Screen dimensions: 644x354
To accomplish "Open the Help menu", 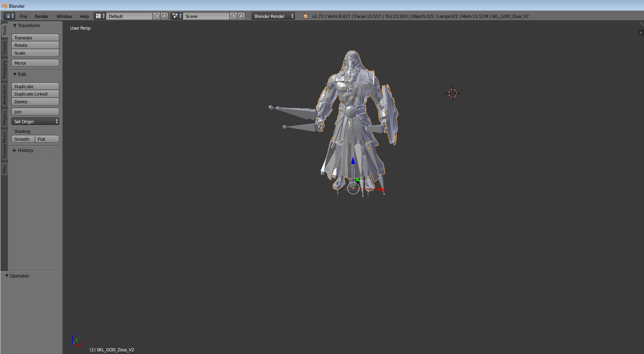I will click(x=84, y=16).
